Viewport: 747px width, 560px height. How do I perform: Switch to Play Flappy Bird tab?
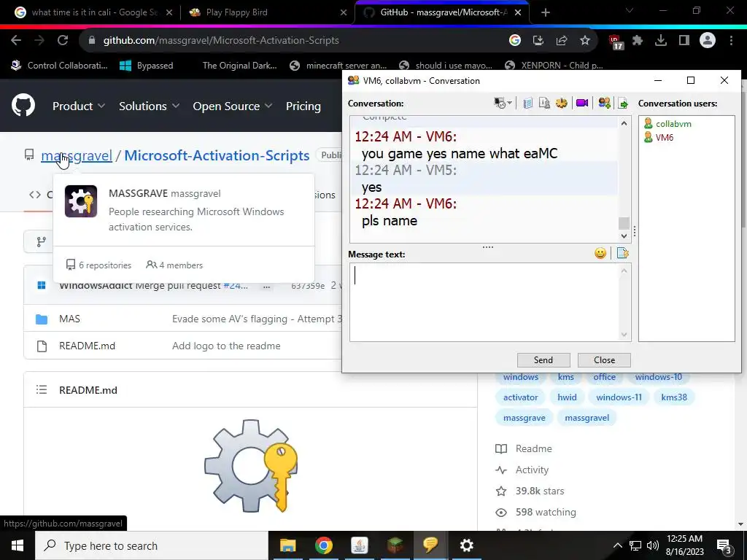click(x=237, y=12)
